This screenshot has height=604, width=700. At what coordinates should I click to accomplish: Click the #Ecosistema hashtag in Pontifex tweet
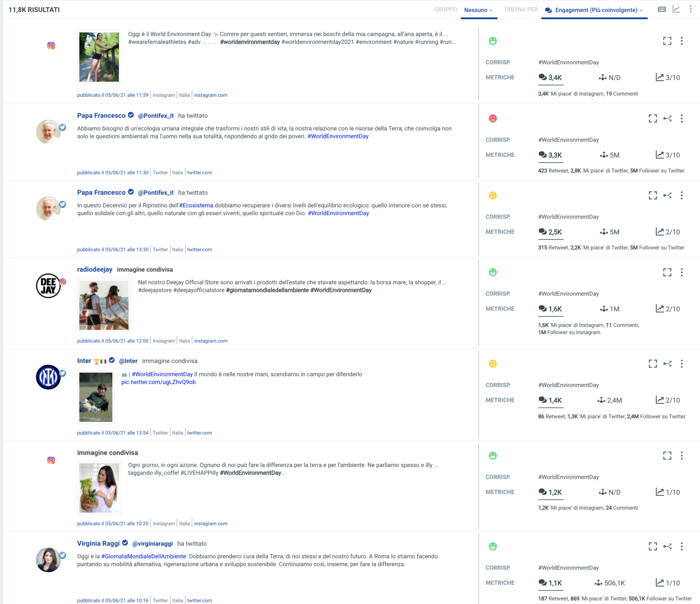(196, 205)
